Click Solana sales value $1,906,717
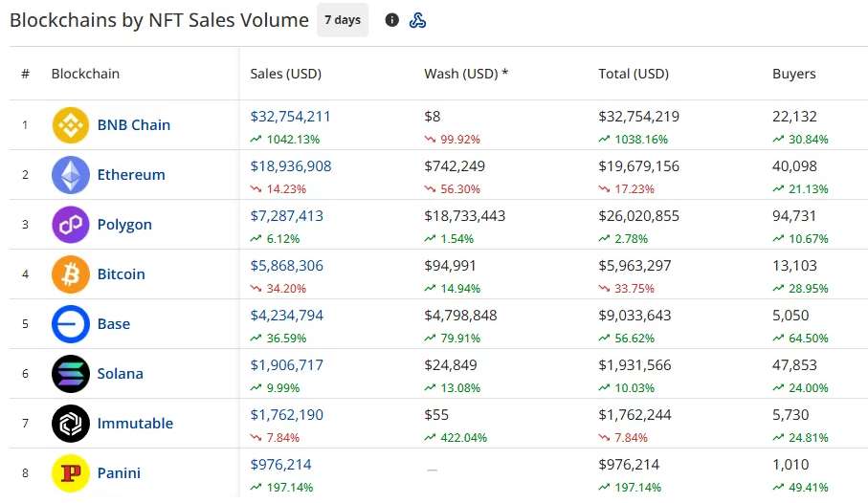 pos(287,365)
